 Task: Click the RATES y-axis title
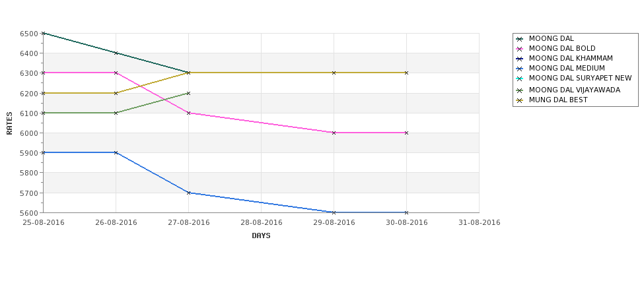9,123
